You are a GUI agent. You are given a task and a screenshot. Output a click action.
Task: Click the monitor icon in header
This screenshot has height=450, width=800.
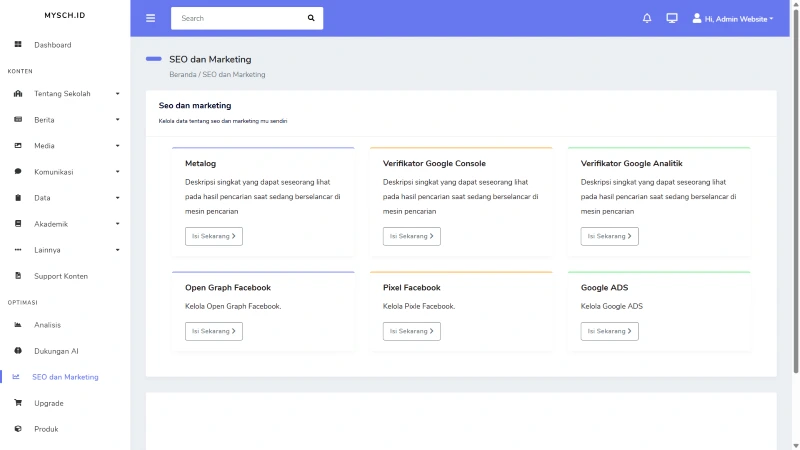(672, 18)
